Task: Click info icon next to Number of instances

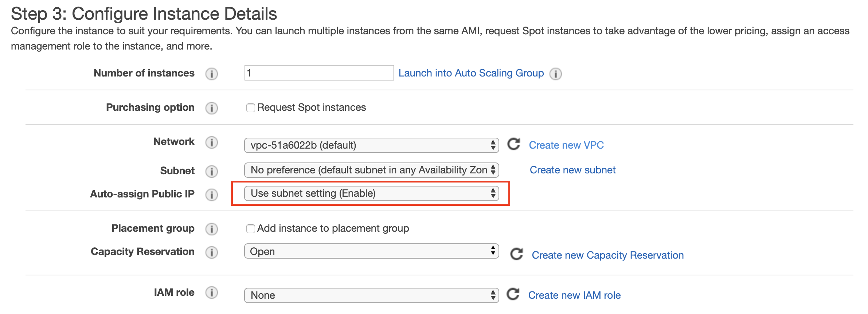Action: (211, 74)
